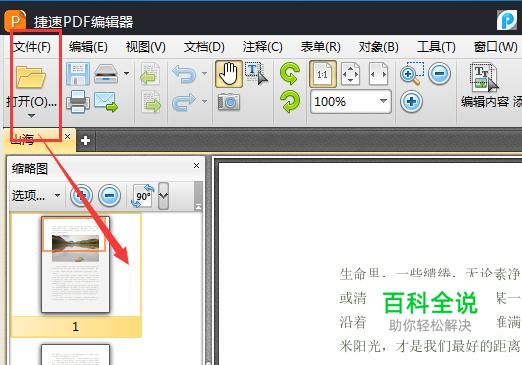
Task: Open the 100% zoom level dropdown
Action: [x=384, y=101]
